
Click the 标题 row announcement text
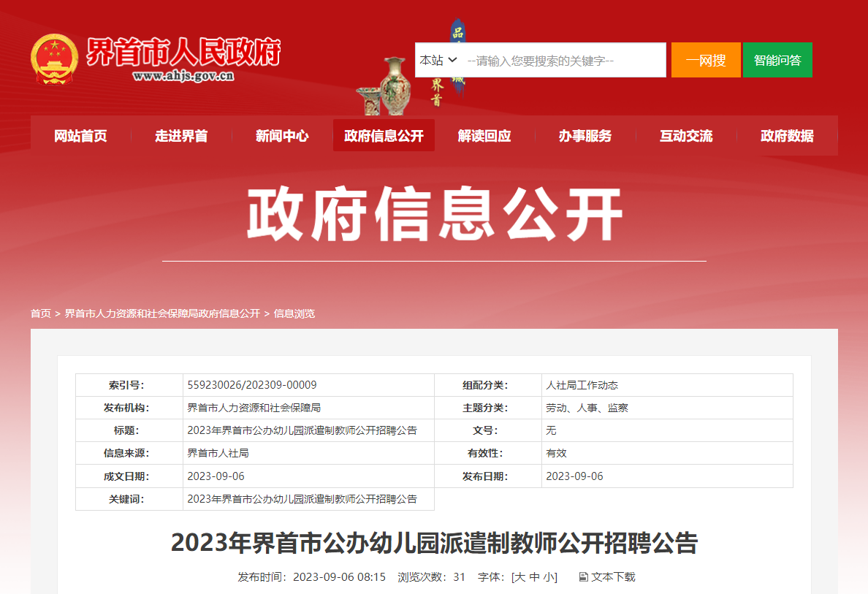tap(302, 430)
